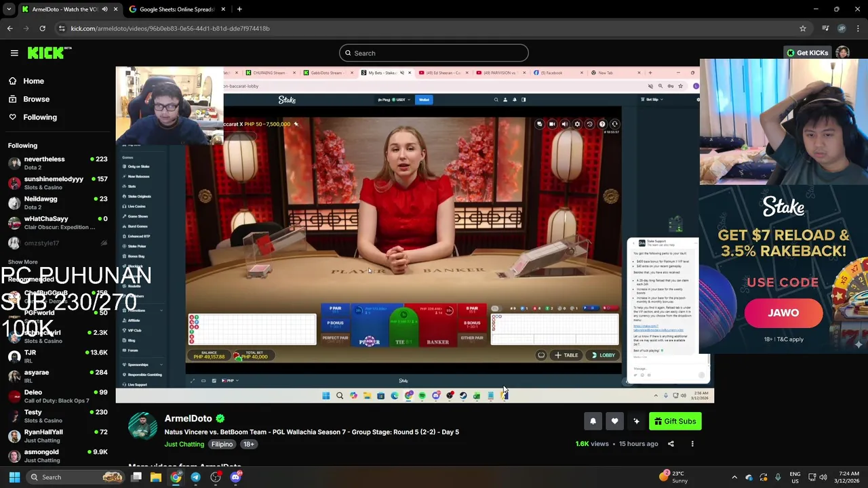
Task: Click the sparkle icon beside Gift Subs
Action: tap(636, 421)
